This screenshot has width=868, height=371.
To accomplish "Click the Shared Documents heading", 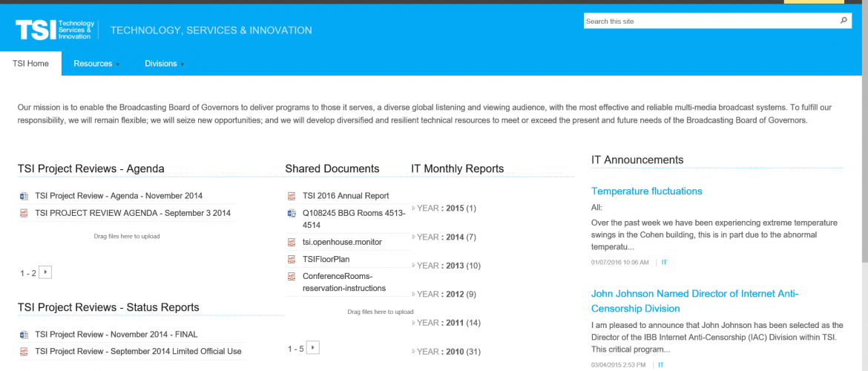I will pos(332,169).
